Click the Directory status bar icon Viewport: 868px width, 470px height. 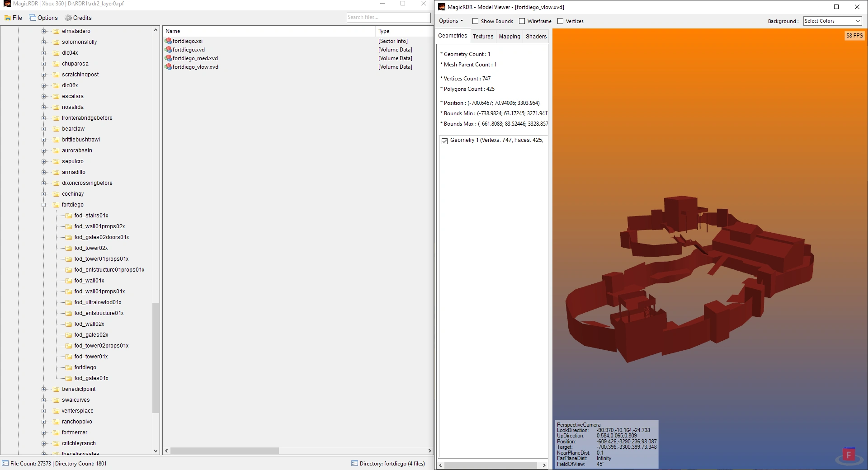pos(354,463)
